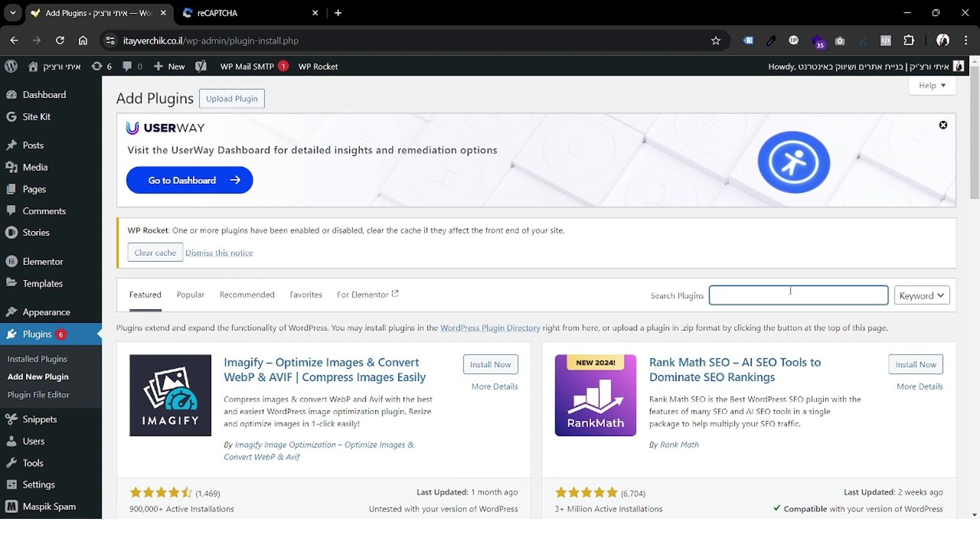Open Site Kit in the sidebar

pos(51,117)
